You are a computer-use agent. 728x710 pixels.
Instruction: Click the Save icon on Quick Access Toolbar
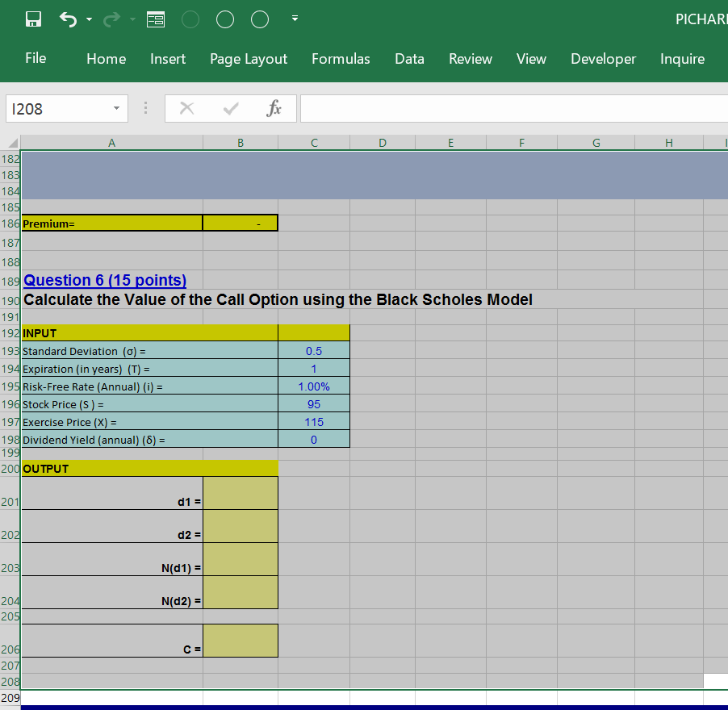[32, 19]
